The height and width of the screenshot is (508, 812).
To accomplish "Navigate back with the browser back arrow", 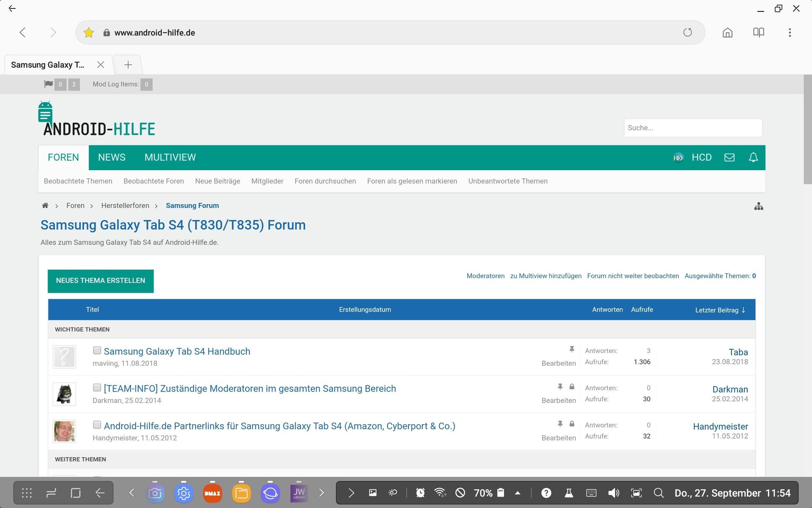I will [23, 33].
